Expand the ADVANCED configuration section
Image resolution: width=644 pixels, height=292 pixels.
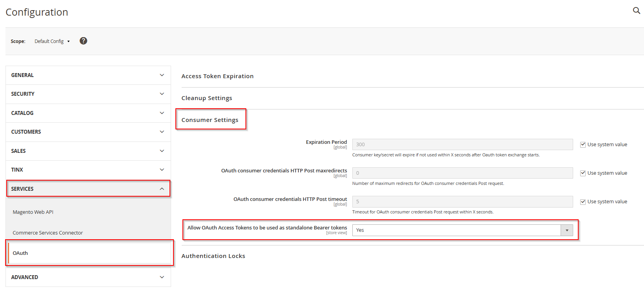(x=88, y=277)
